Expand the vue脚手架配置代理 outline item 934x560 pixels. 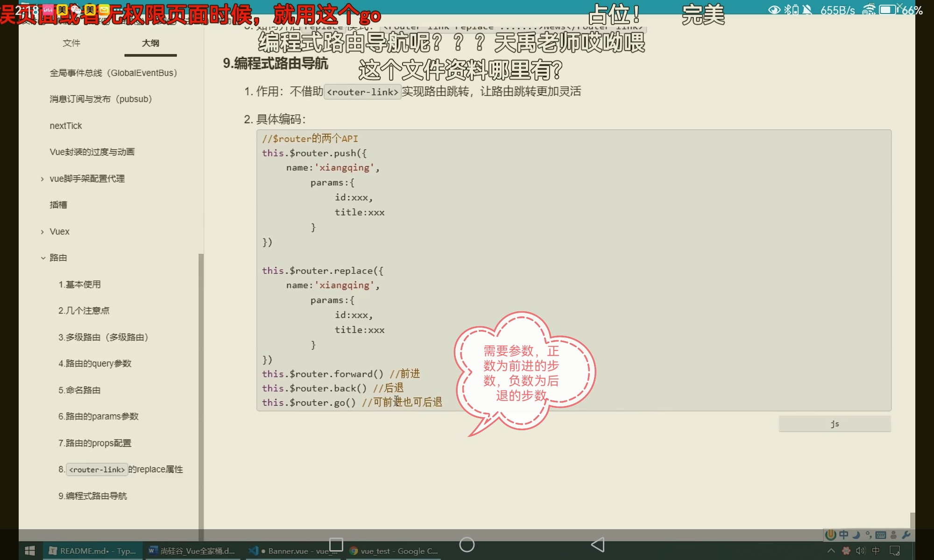(42, 179)
